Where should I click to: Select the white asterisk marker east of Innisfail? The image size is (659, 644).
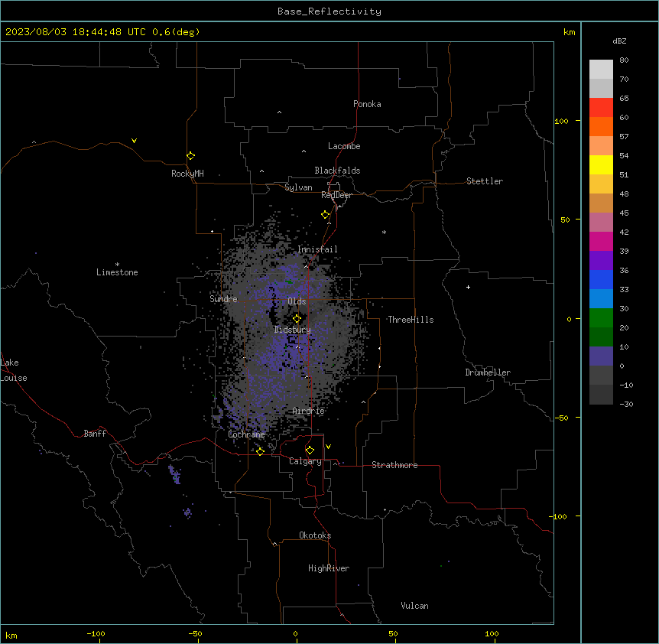point(384,232)
